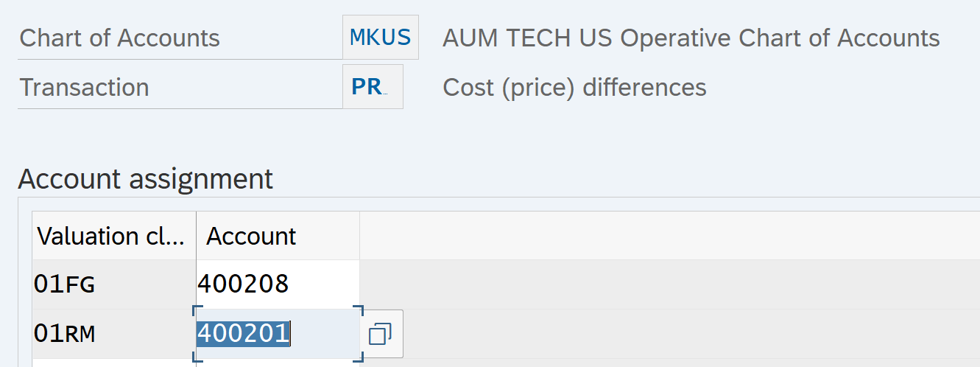This screenshot has height=367, width=980.
Task: Click the Transaction field label
Action: click(84, 87)
